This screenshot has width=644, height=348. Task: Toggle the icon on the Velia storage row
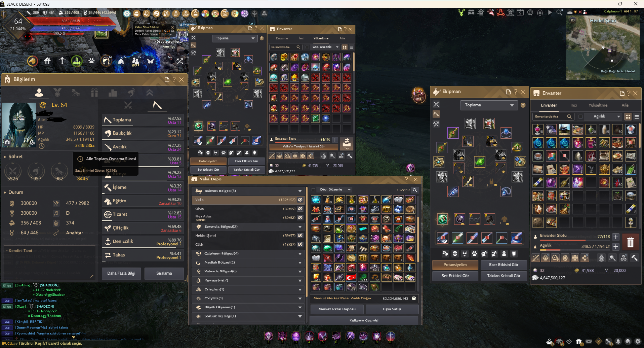(300, 200)
